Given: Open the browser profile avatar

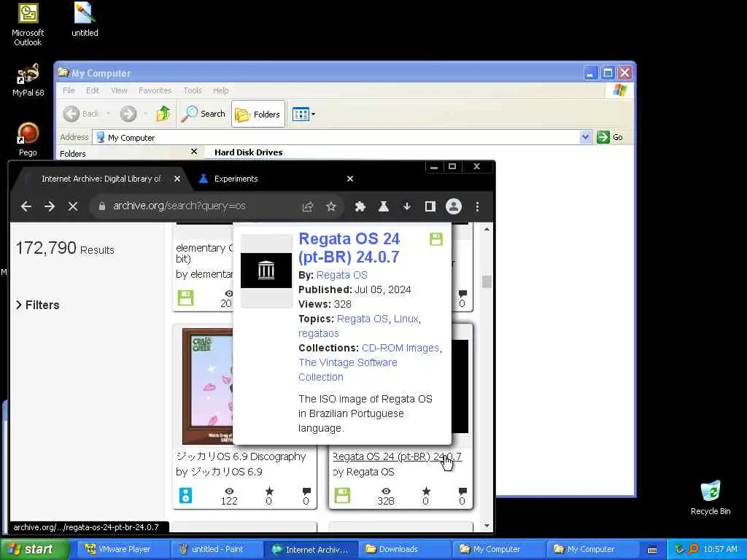Looking at the screenshot, I should 454,206.
